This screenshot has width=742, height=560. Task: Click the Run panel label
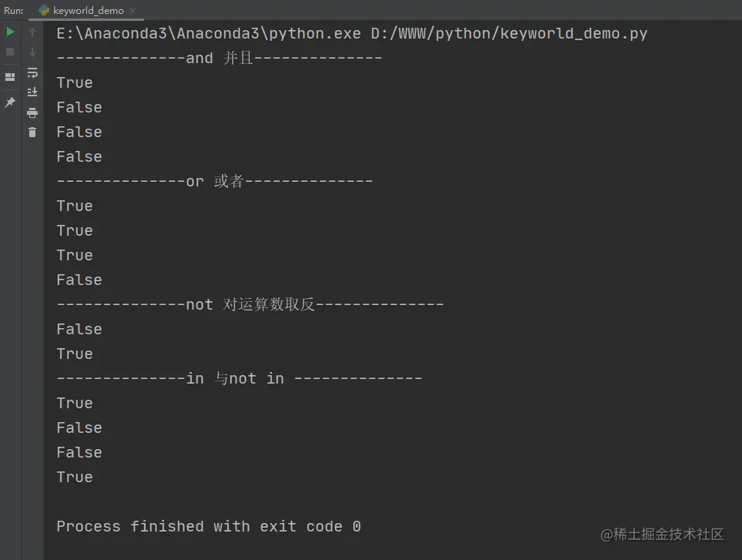coord(13,11)
